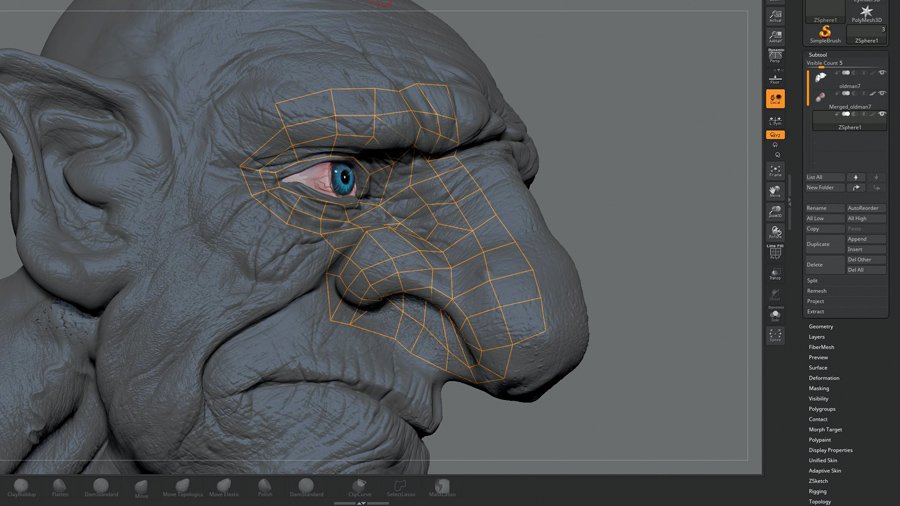Click the L.Sym local symmetry icon

click(x=775, y=120)
